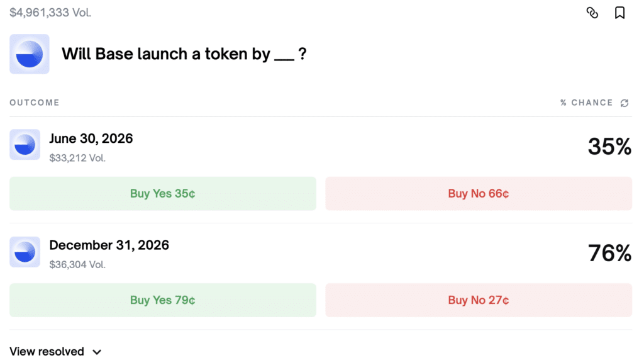This screenshot has width=644, height=360.
Task: Click the $4,961,333 total volume text
Action: [x=50, y=13]
